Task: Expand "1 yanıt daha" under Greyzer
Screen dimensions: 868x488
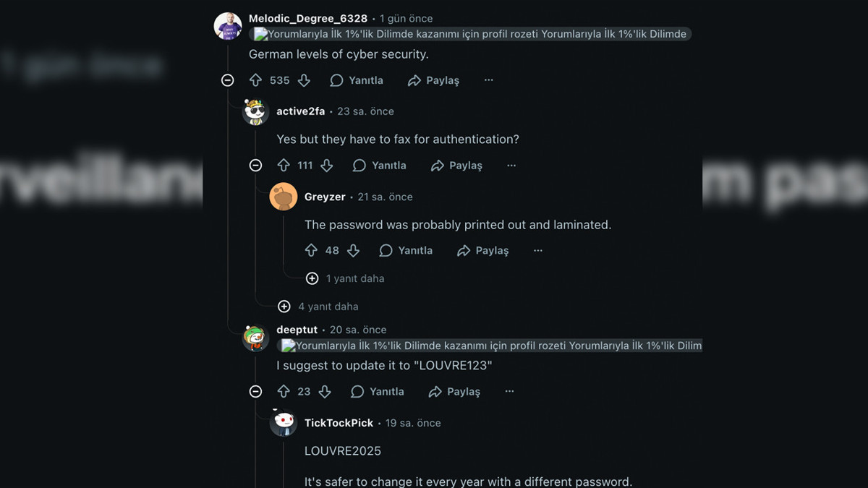Action: [x=312, y=278]
